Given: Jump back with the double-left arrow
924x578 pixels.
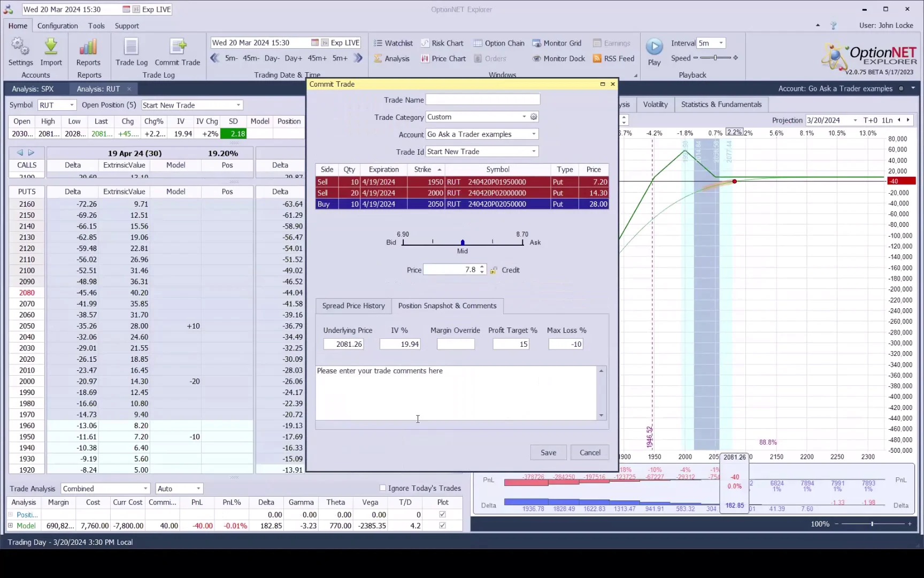Looking at the screenshot, I should [215, 58].
